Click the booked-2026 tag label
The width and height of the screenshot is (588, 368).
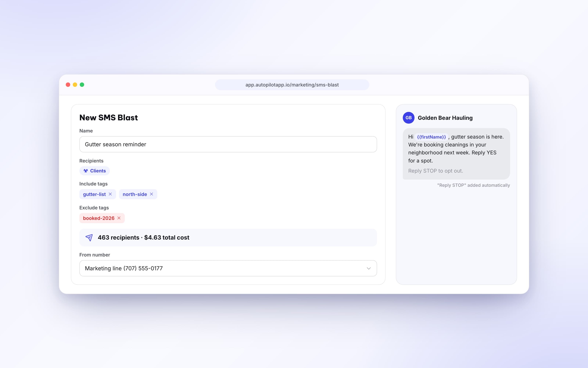coord(99,218)
